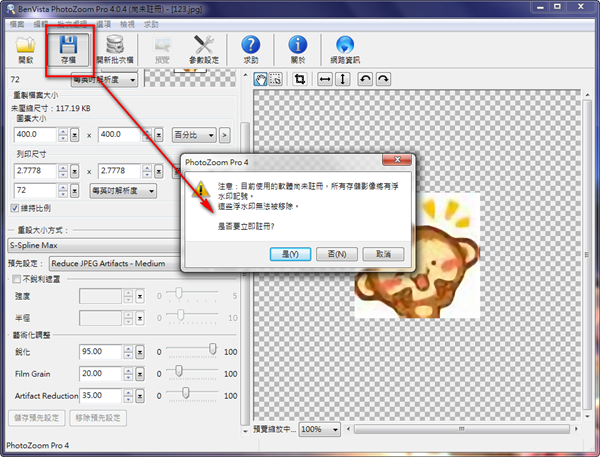Open the 百分比 unit dropdown
Viewport: 600px width, 457px height.
click(194, 135)
